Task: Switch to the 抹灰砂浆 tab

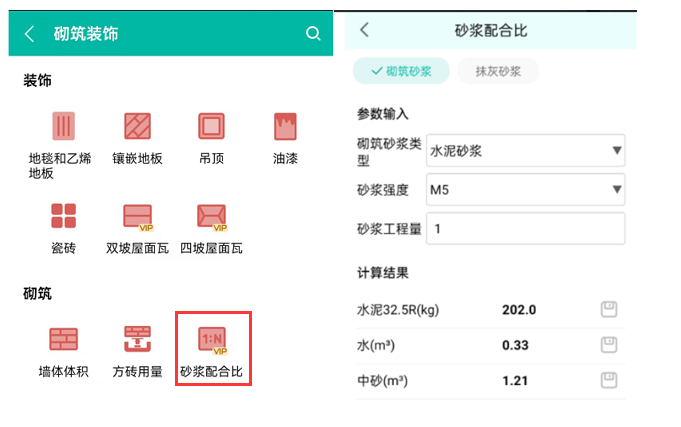Action: pyautogui.click(x=498, y=71)
